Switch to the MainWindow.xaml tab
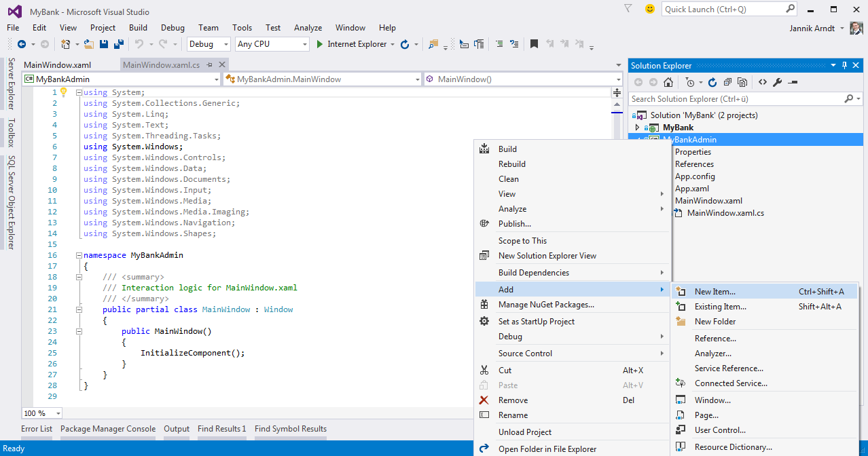 coord(58,65)
